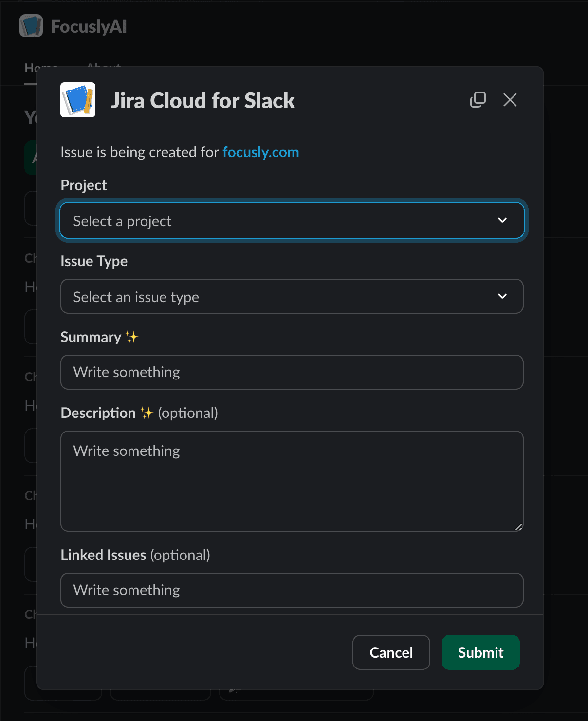Click inside the Description text area
This screenshot has width=588, height=721.
pos(292,481)
